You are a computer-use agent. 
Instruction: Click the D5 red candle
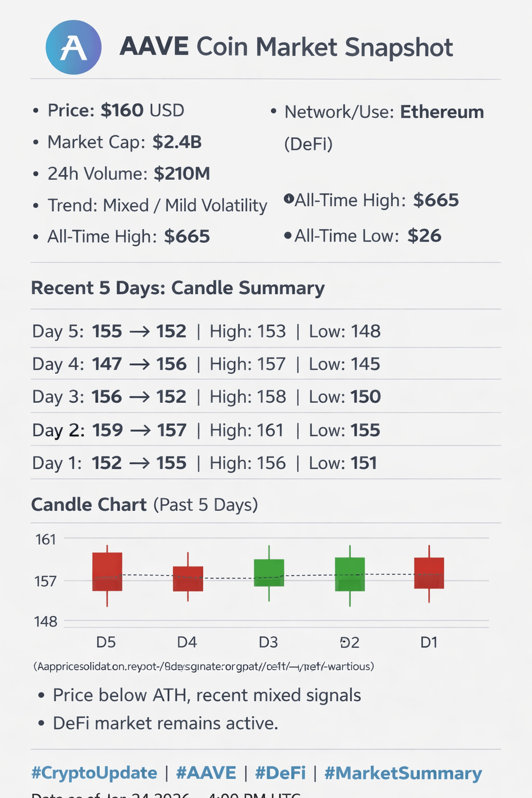click(107, 571)
